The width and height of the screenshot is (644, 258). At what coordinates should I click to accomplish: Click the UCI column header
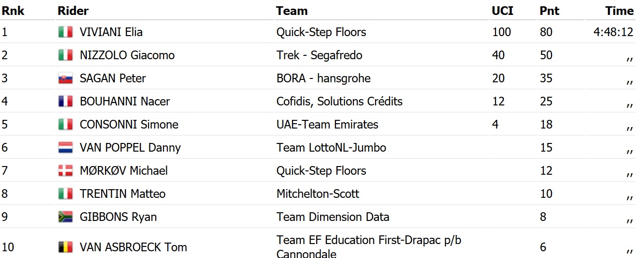pyautogui.click(x=502, y=11)
